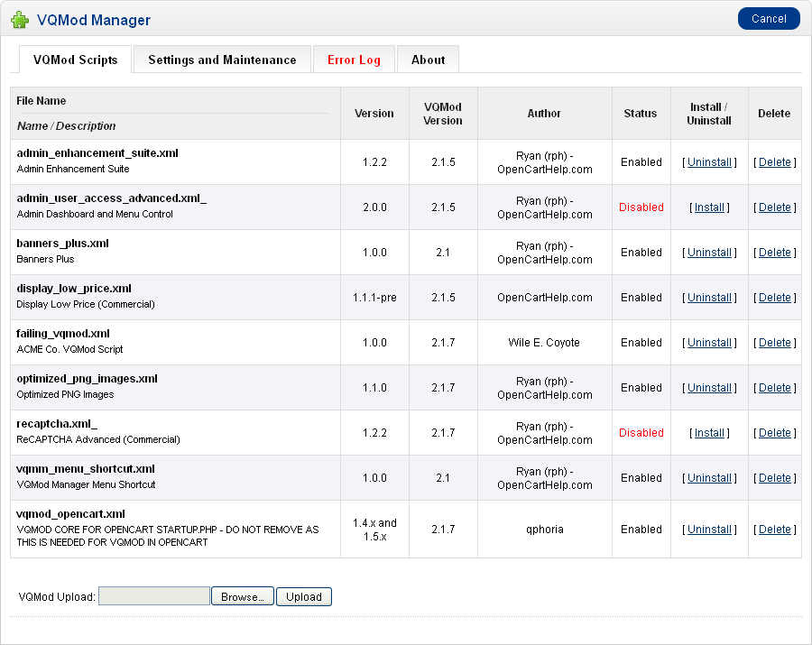Click the Install / Uninstall column header

coord(709,114)
